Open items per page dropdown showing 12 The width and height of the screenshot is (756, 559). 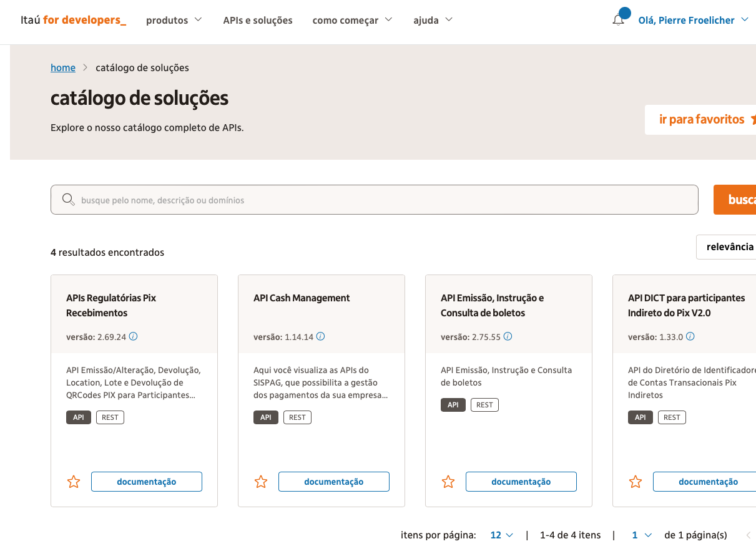tap(501, 535)
